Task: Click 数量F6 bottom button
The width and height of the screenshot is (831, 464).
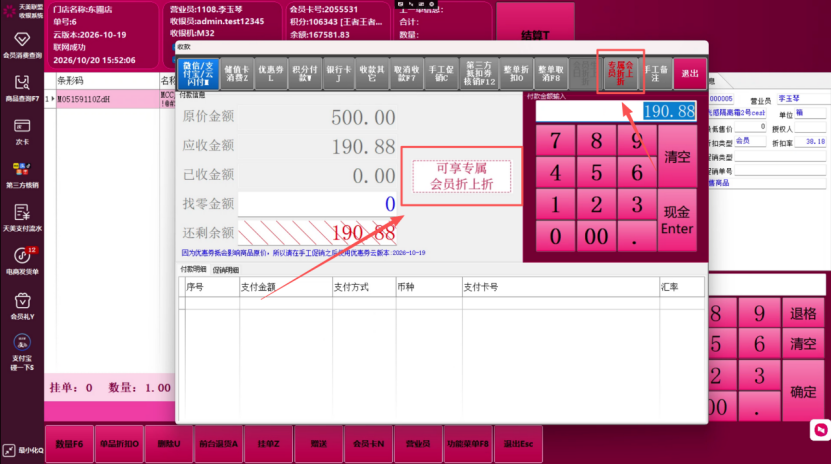Action: coord(69,444)
